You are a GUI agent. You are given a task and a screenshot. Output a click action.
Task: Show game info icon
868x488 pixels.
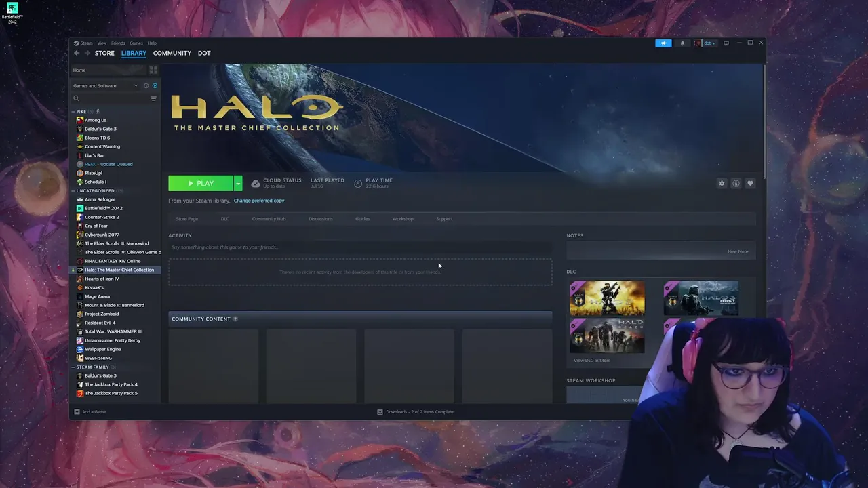(736, 183)
